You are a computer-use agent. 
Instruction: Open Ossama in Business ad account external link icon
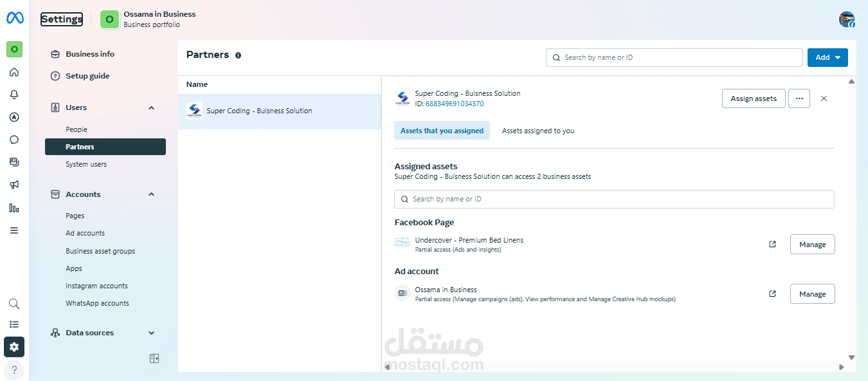click(773, 293)
